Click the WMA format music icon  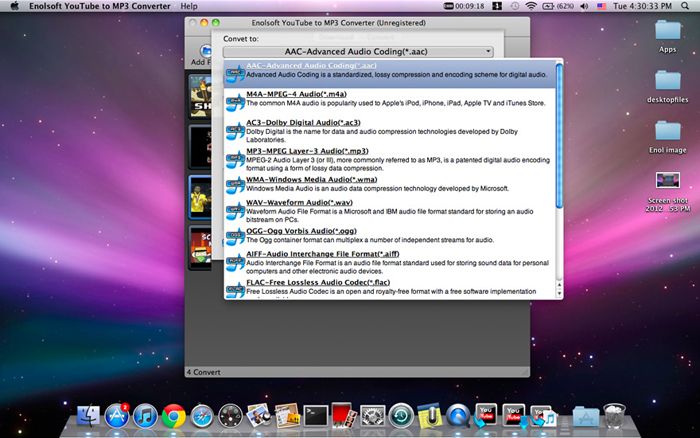pyautogui.click(x=235, y=185)
